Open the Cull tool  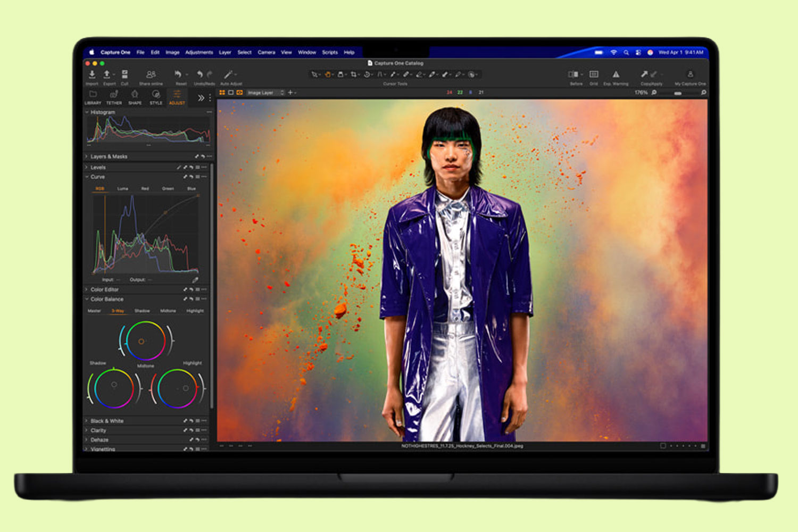(x=124, y=76)
